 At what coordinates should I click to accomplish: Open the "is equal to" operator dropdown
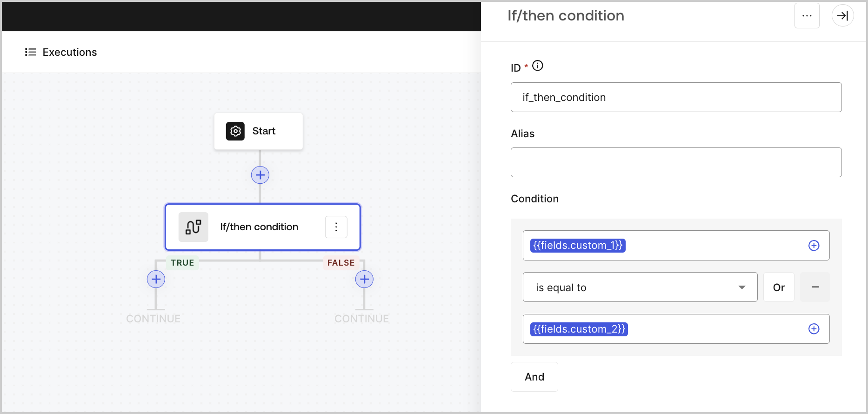(x=640, y=287)
